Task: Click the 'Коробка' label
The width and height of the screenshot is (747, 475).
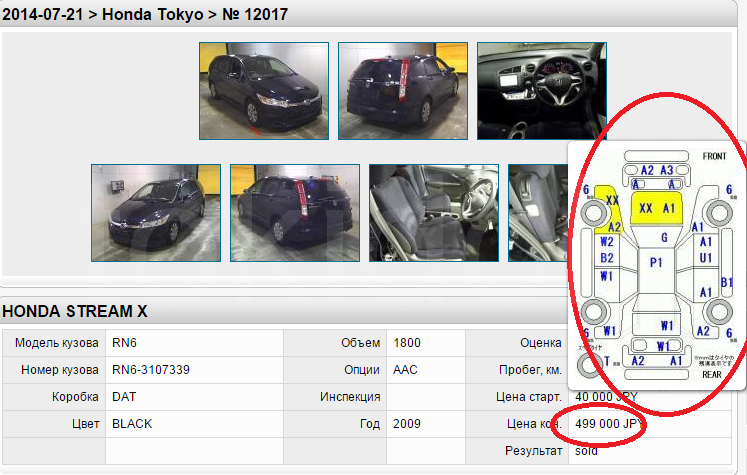Action: click(75, 396)
